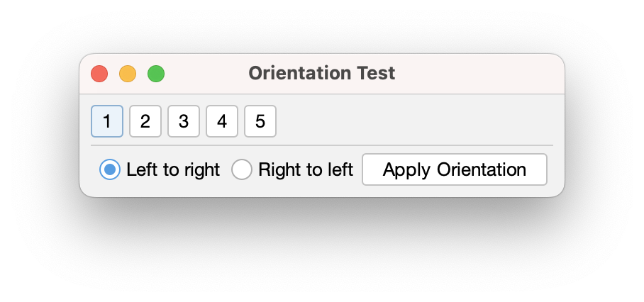Click empty toolbar area right of button 5
Screen dimensions: 644x302
pos(411,121)
